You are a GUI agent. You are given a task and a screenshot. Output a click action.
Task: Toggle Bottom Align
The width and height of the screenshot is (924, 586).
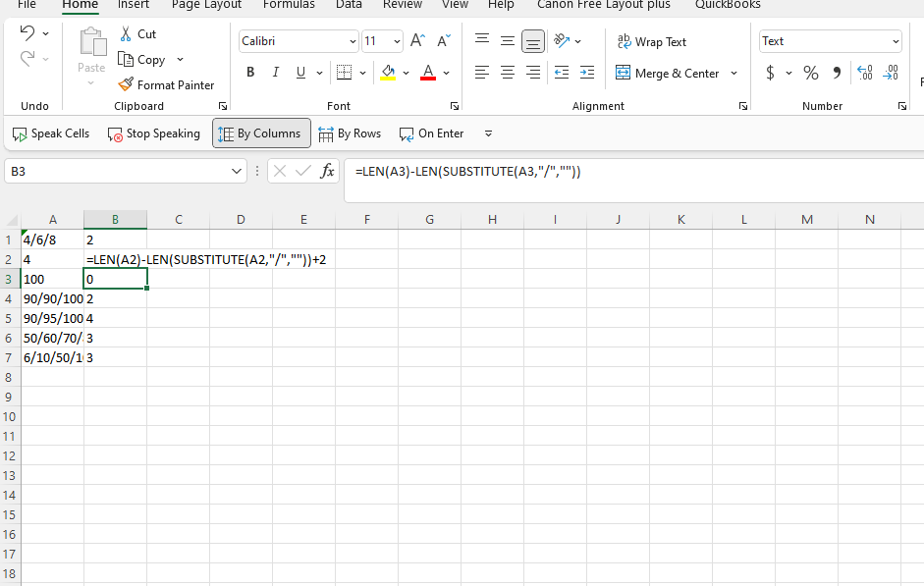coord(533,41)
